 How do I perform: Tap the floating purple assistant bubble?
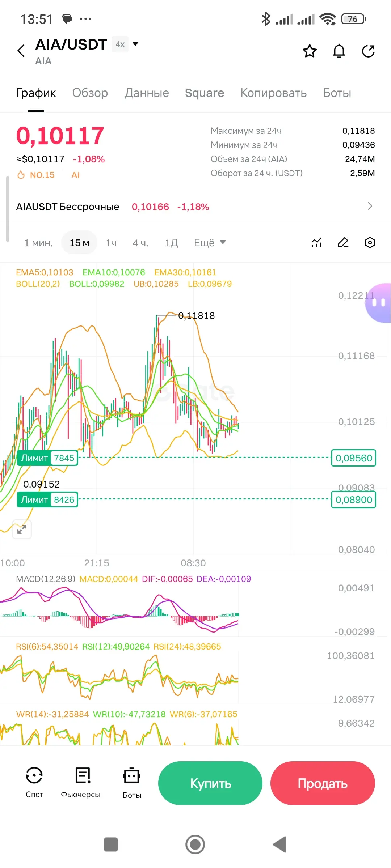(378, 303)
